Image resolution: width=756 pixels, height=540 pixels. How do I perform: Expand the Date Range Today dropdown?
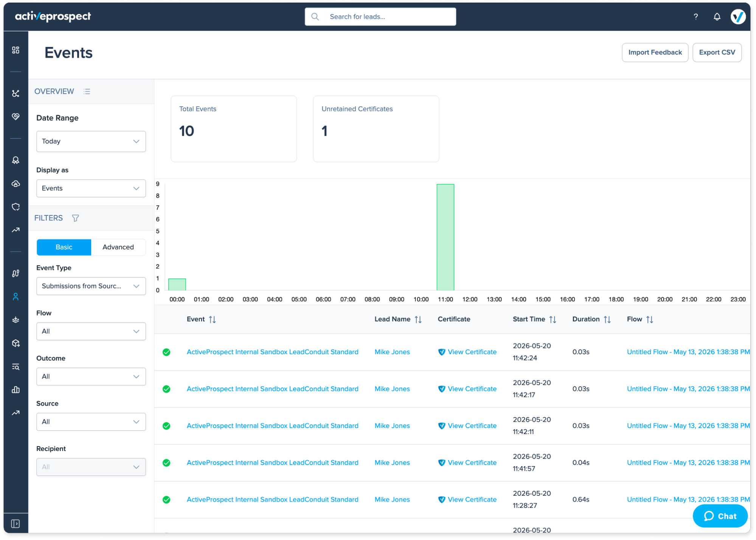(91, 141)
